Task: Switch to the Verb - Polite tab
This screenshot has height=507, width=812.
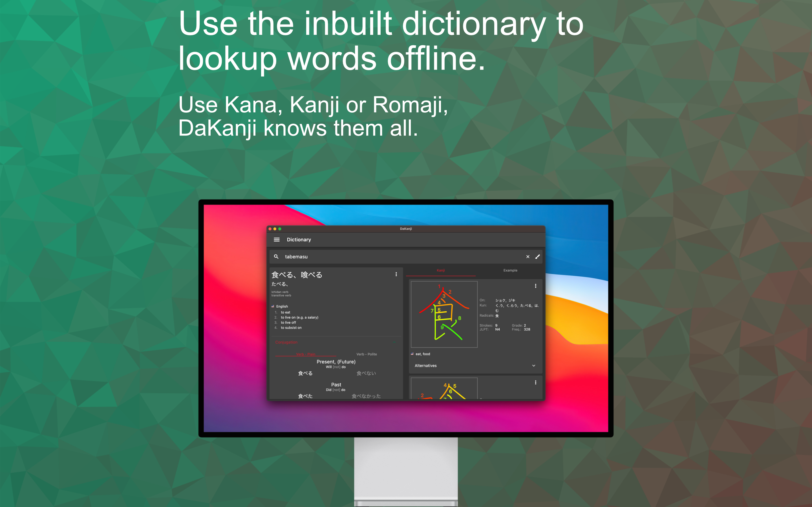Action: click(x=367, y=354)
